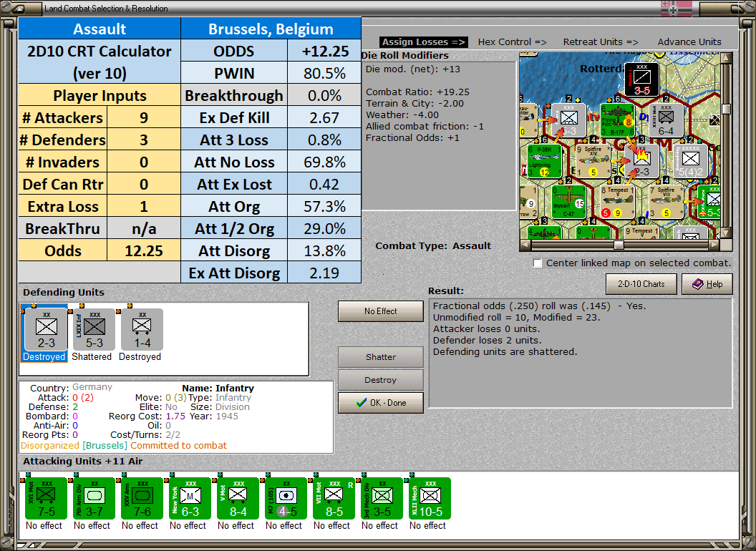Open the 2-D-10 Charts
Image resolution: width=756 pixels, height=551 pixels.
641,284
